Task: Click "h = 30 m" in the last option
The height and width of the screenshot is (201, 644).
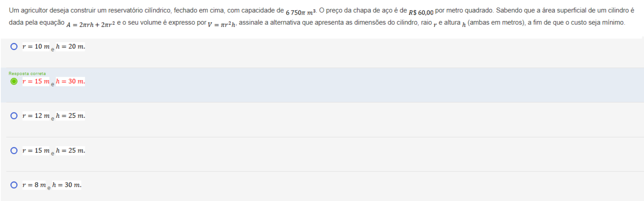Action: pyautogui.click(x=67, y=185)
